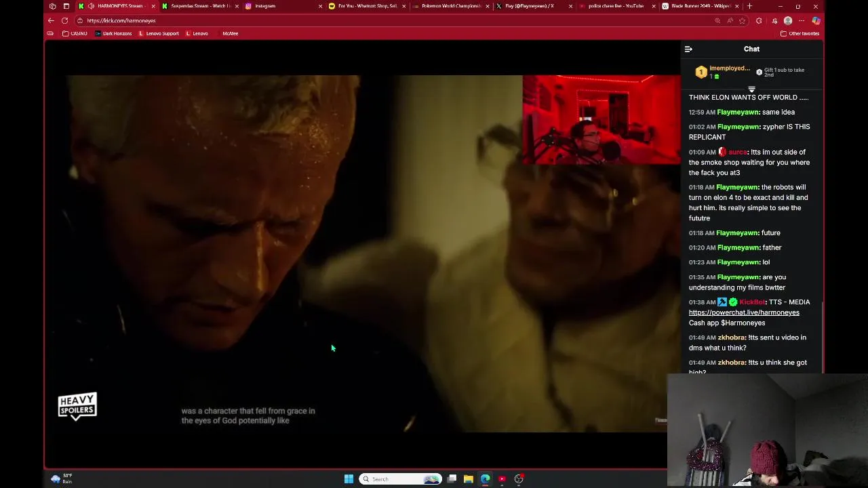The width and height of the screenshot is (868, 488).
Task: Open the OBS icon on the taskbar
Action: (519, 479)
